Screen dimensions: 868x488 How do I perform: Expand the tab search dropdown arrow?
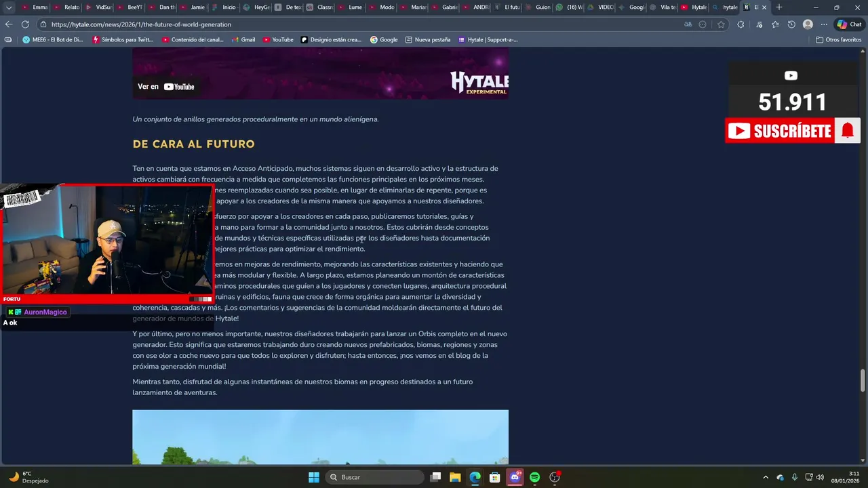9,7
